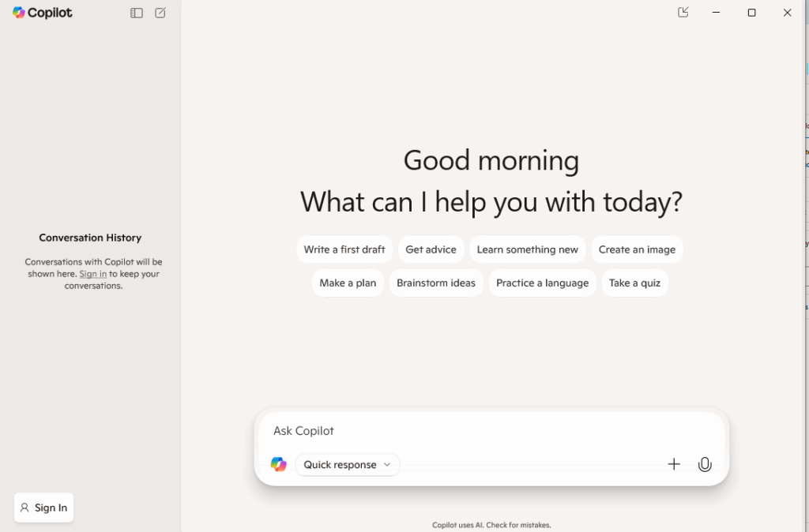Click the plus icon to add attachment
The image size is (809, 532).
(x=674, y=464)
